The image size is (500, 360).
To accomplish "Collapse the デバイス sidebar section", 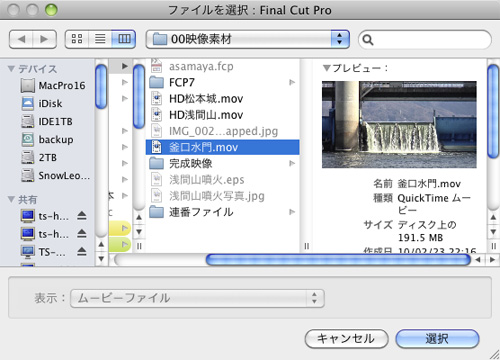I will [11, 69].
